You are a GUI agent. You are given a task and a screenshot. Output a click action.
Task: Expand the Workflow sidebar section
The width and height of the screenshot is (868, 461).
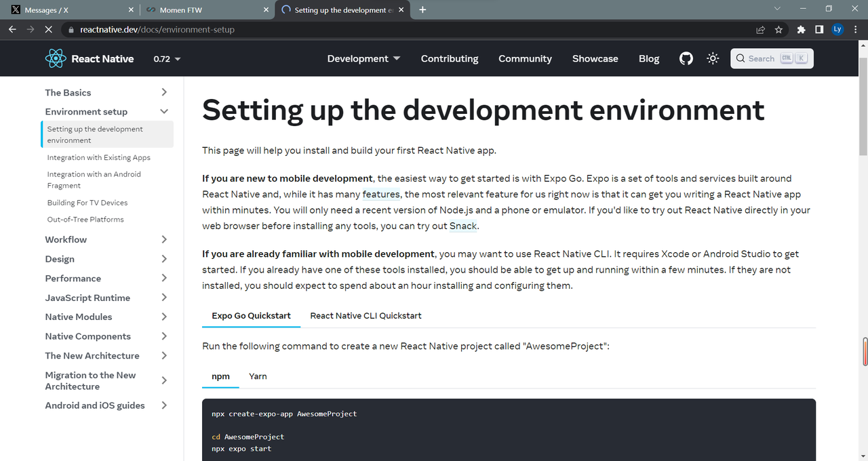tap(106, 239)
